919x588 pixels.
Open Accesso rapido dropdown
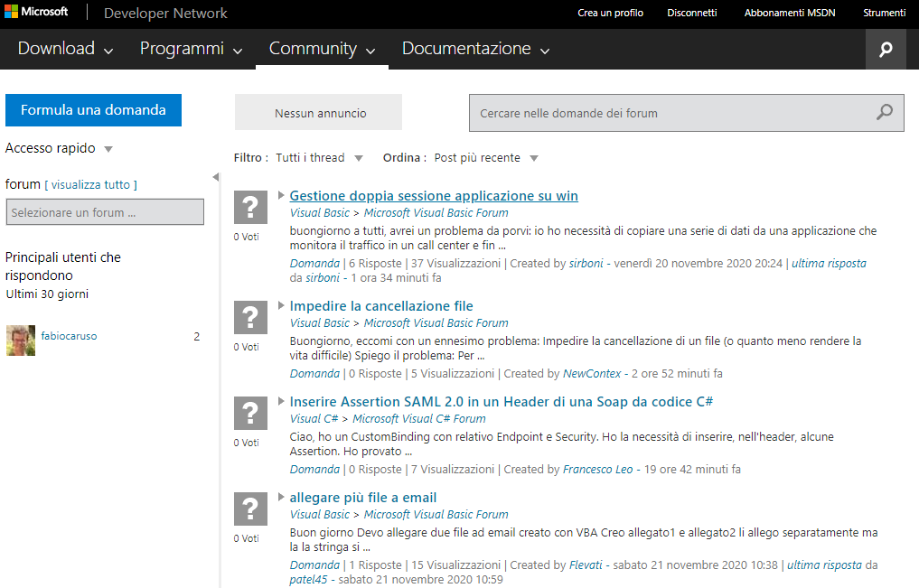[59, 148]
